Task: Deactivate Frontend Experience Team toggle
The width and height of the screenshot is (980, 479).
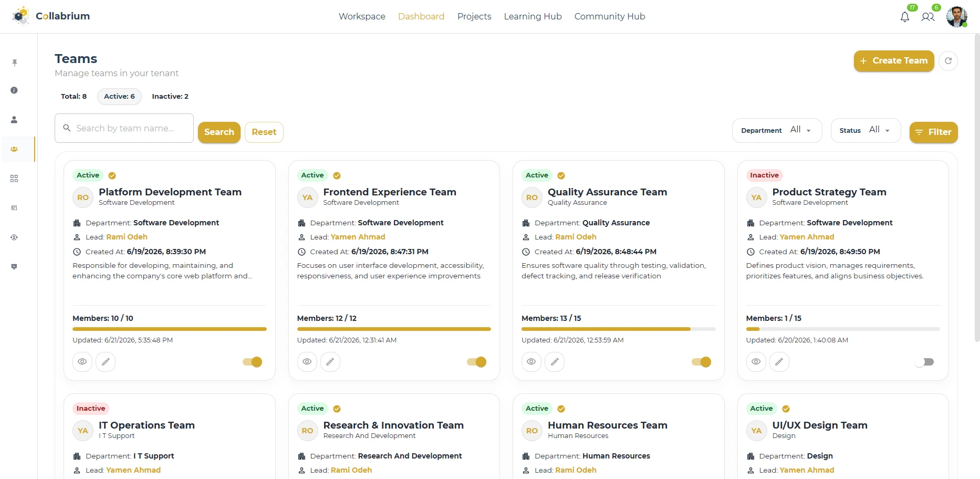Action: [477, 362]
